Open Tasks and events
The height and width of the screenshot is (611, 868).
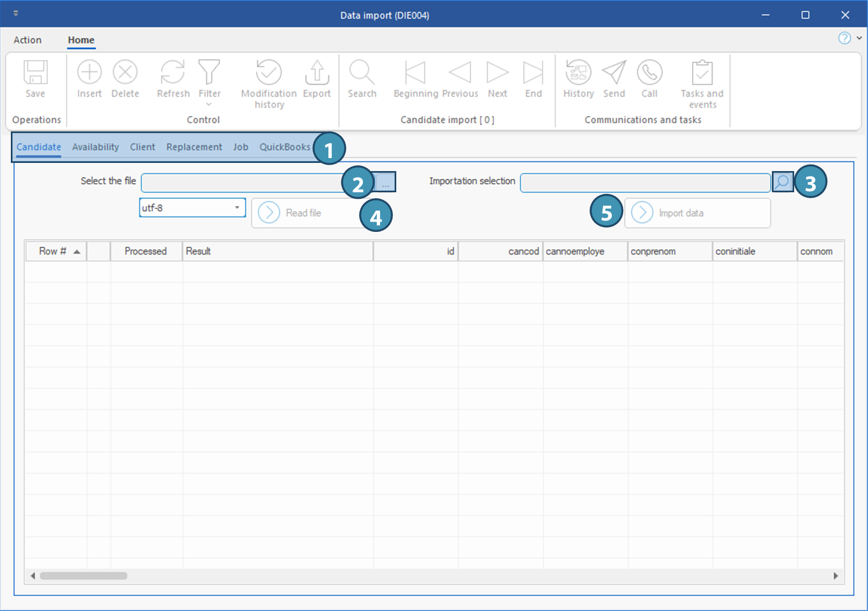coord(702,73)
